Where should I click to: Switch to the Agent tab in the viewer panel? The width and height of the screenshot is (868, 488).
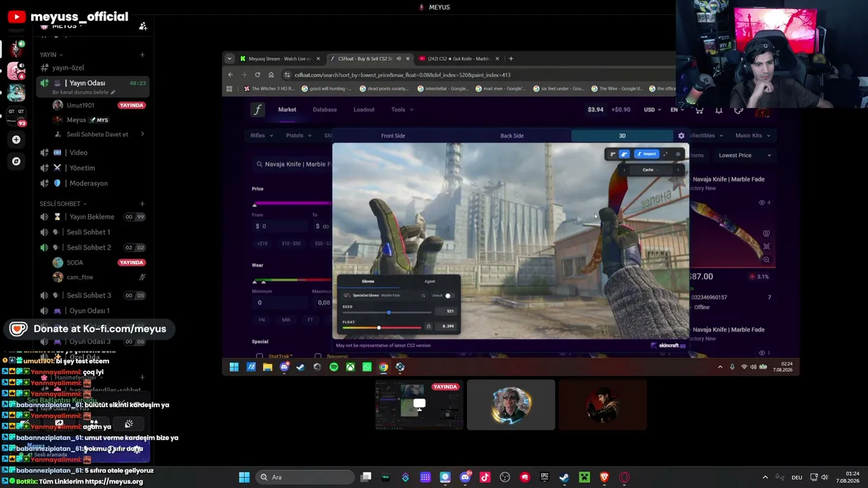click(430, 281)
